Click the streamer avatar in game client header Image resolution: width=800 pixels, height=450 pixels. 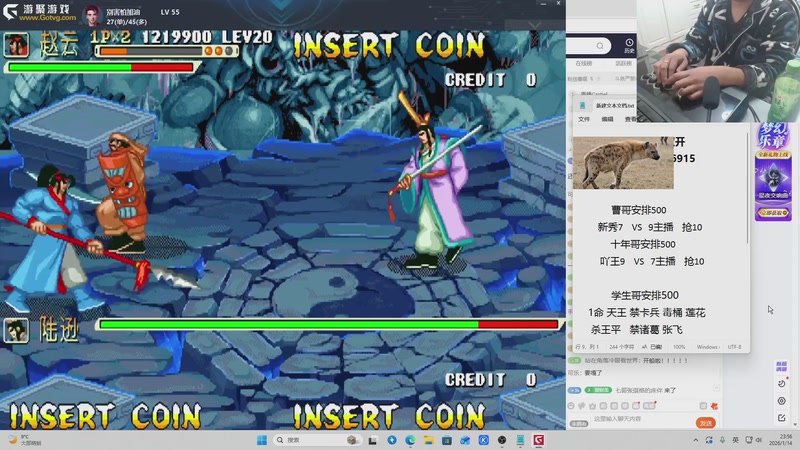coord(92,16)
